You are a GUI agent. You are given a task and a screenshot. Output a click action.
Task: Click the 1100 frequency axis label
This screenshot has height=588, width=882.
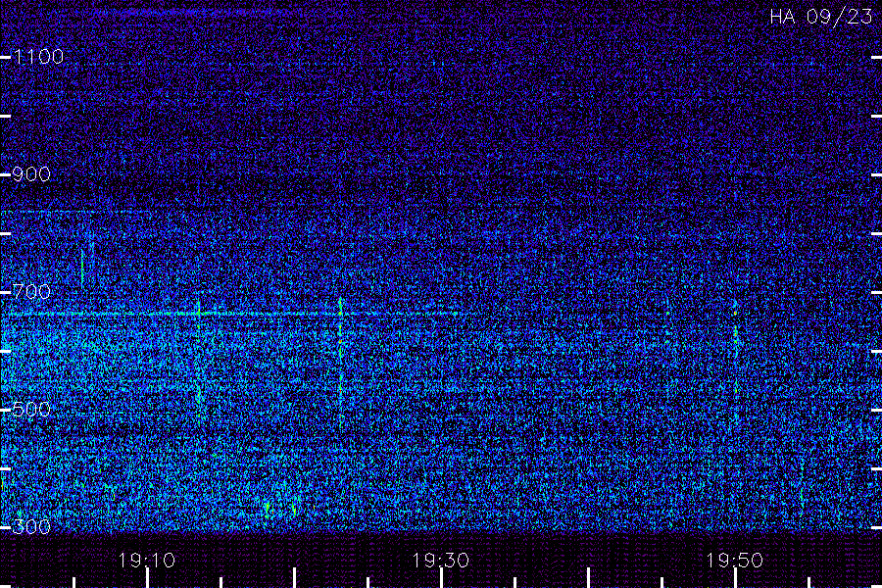point(38,57)
